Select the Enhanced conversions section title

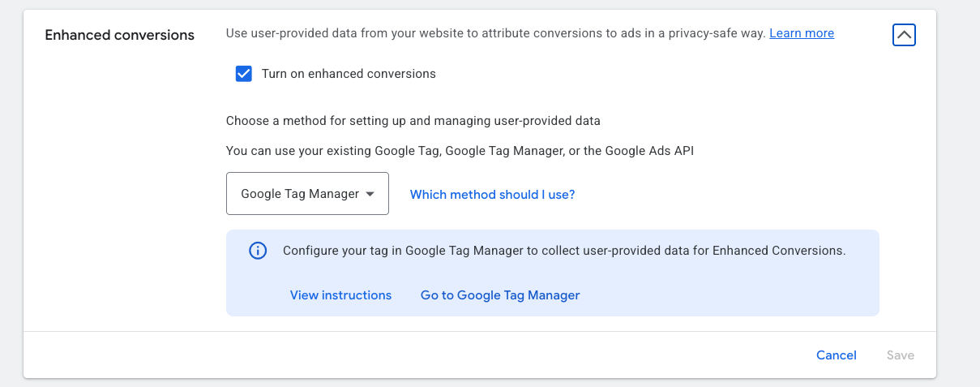pyautogui.click(x=120, y=35)
